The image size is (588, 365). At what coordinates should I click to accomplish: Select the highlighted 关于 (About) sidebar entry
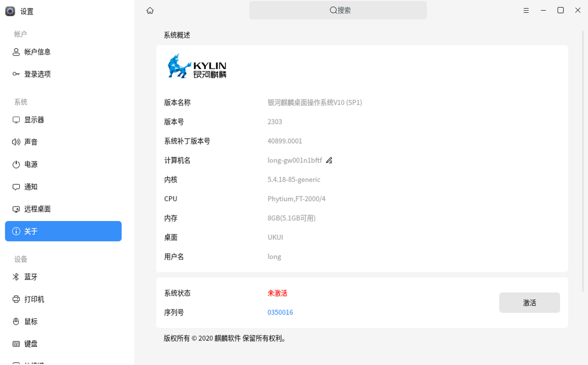pos(29,231)
